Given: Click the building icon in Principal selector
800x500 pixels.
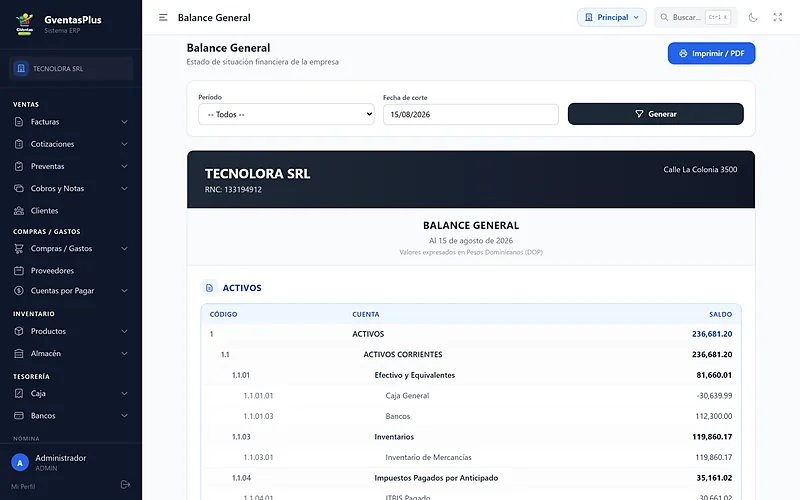Looking at the screenshot, I should [x=589, y=17].
